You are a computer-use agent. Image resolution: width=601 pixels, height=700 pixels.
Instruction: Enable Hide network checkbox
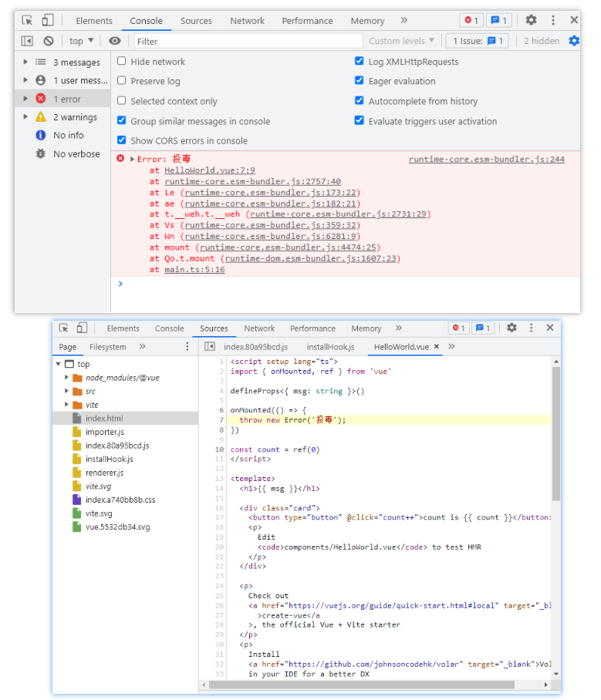tap(122, 61)
